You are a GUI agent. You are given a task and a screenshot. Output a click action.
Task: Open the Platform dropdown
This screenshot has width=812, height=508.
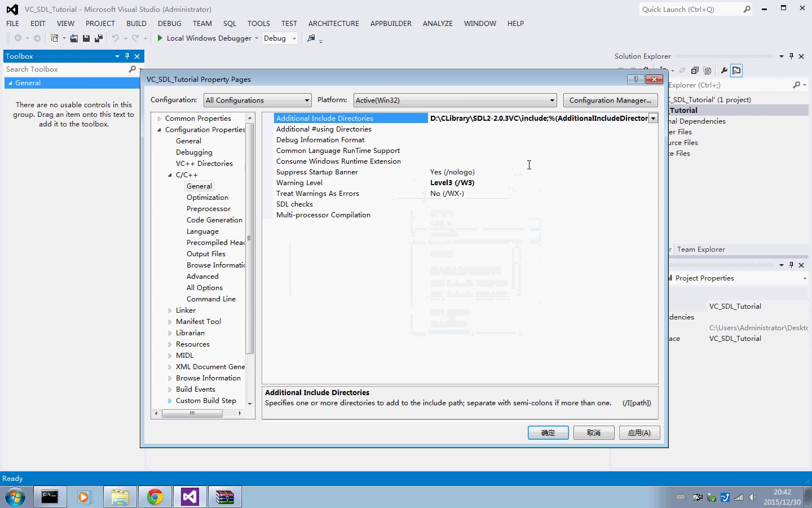pos(455,100)
